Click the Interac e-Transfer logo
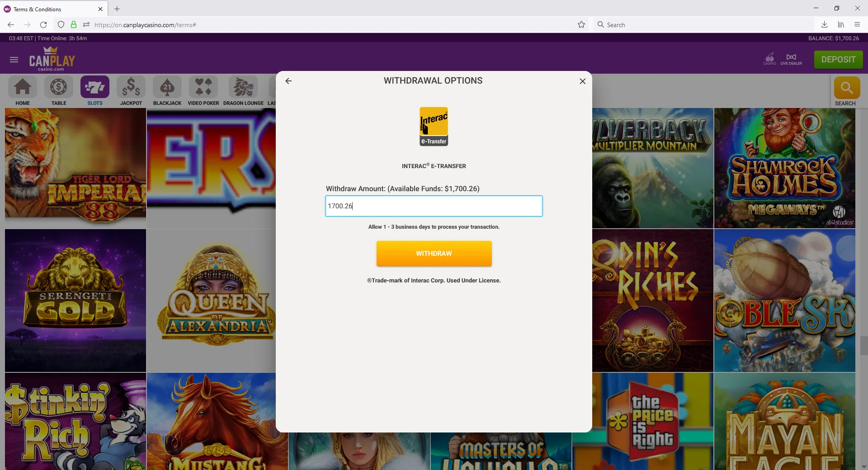This screenshot has height=470, width=868. coord(434,127)
